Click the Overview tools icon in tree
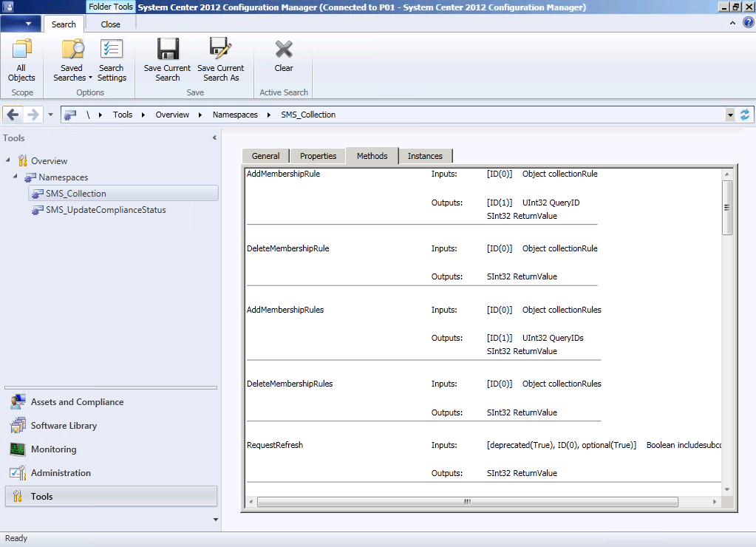This screenshot has height=547, width=756. [23, 160]
